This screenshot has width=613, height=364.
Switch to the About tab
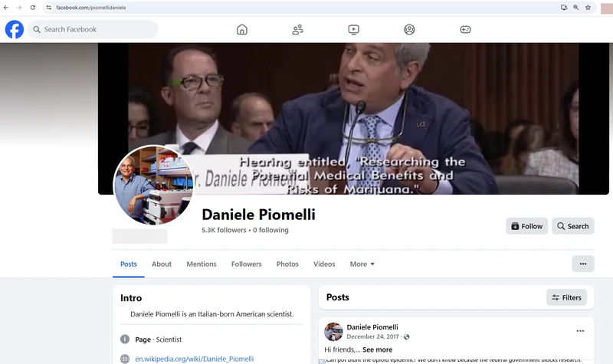click(162, 264)
